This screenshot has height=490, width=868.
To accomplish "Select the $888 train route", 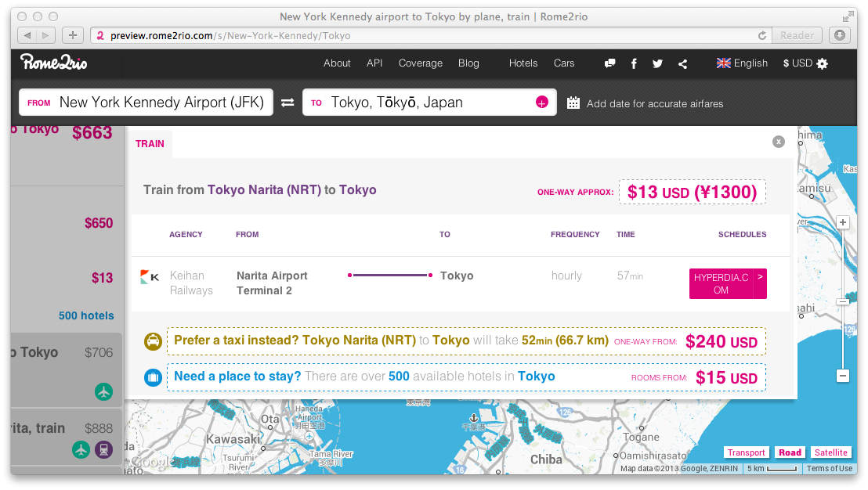I will tap(67, 437).
